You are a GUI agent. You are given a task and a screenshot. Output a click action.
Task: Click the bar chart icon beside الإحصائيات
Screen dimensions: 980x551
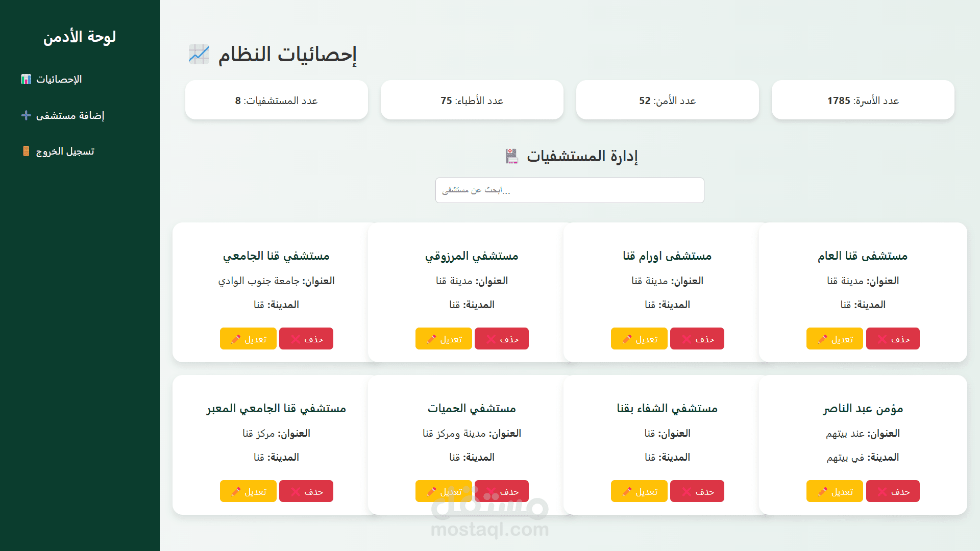click(26, 79)
